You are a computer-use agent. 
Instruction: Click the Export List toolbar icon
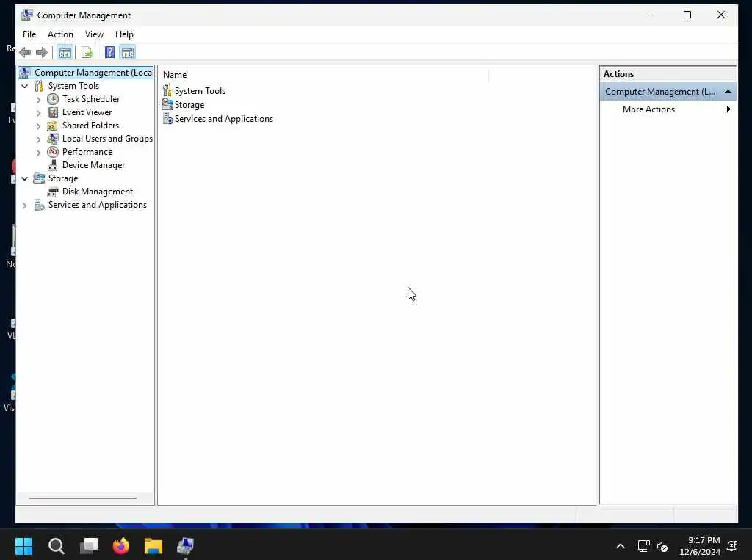87,52
